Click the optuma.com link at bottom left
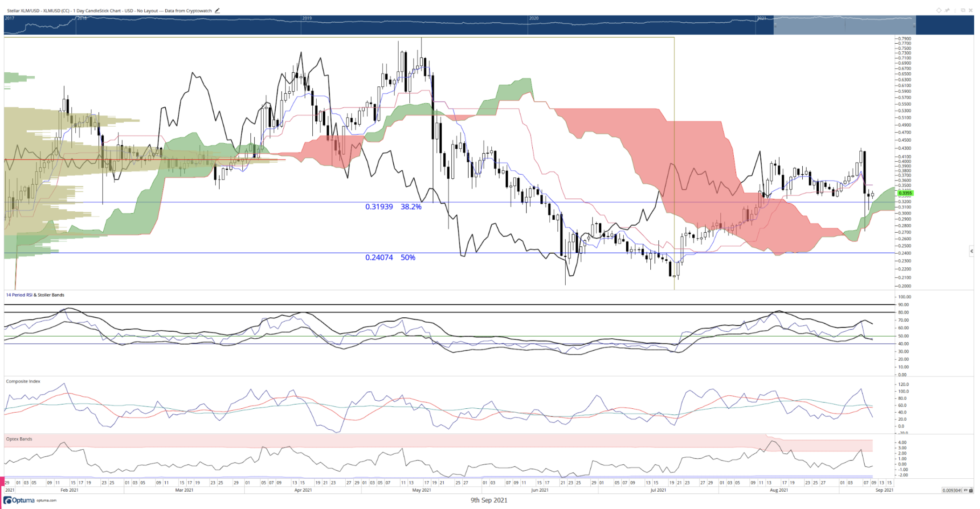 click(x=46, y=501)
